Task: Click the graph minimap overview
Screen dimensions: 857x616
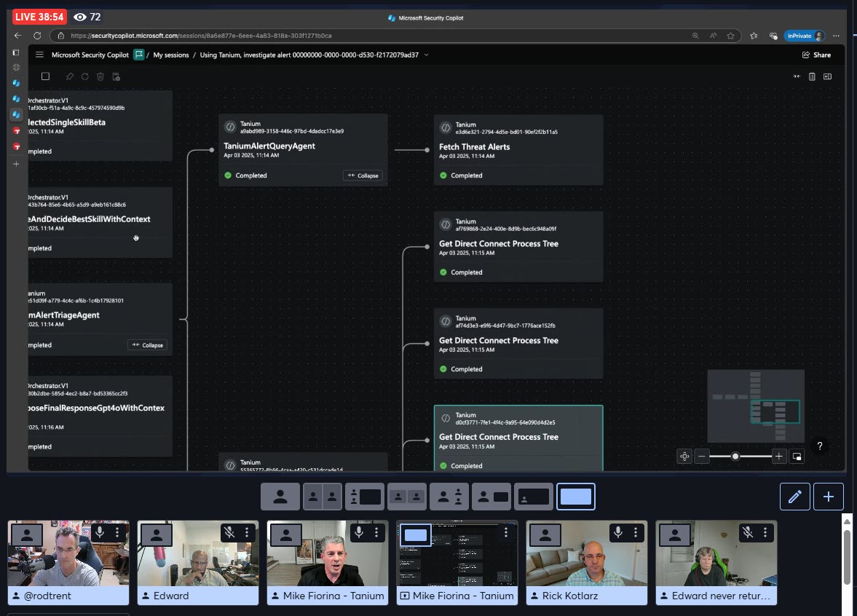Action: [x=756, y=406]
